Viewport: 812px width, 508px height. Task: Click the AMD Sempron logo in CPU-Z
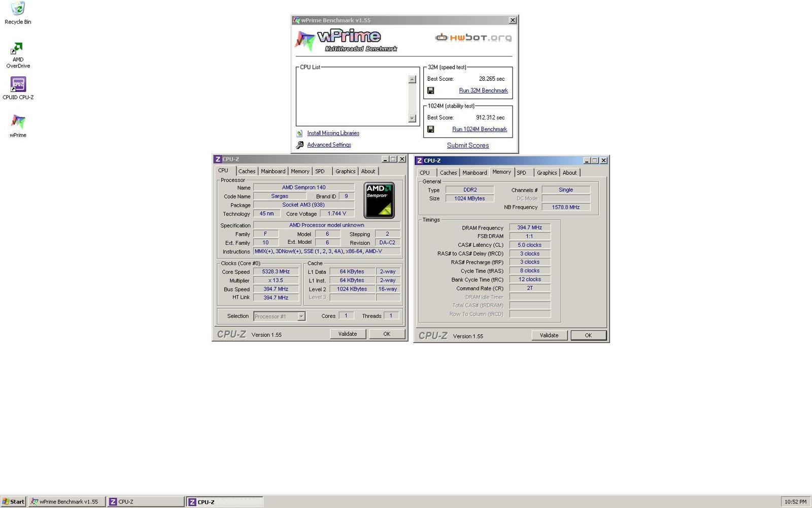379,200
